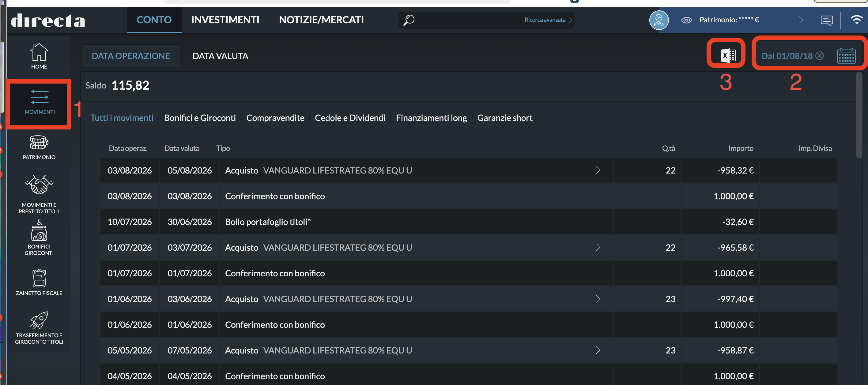The image size is (868, 385).
Task: Filter by Finanziamenti long
Action: tap(431, 118)
